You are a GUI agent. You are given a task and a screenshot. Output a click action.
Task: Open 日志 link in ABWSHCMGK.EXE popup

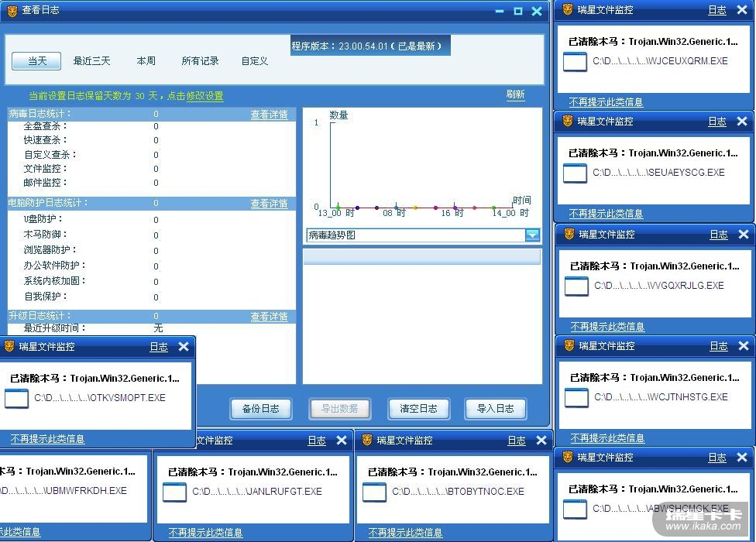point(717,458)
